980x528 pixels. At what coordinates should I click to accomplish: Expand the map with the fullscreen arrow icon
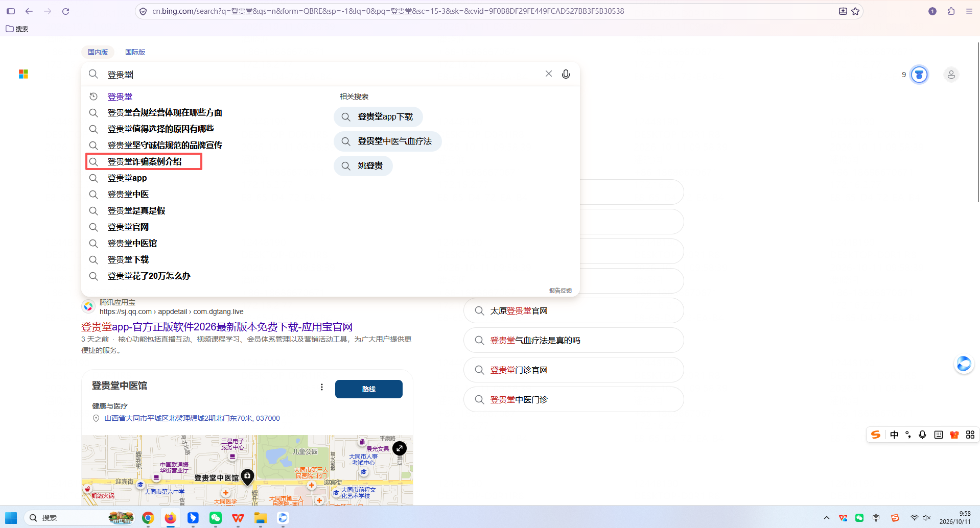tap(400, 448)
